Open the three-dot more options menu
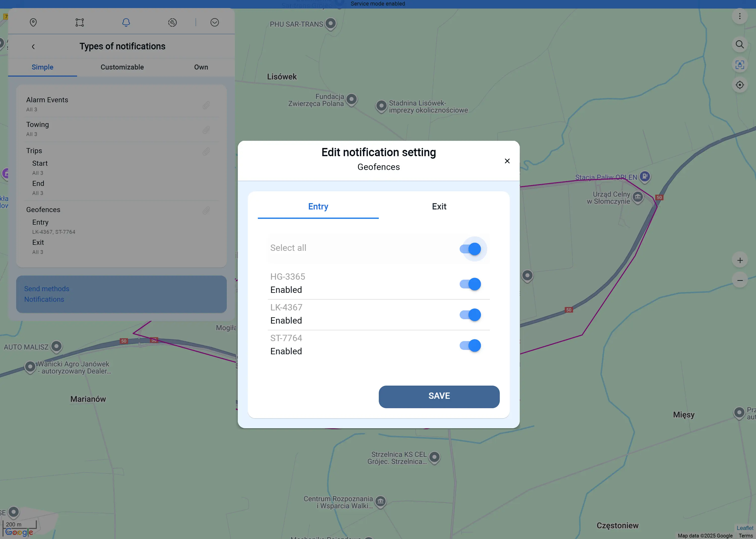The height and width of the screenshot is (539, 756). (739, 16)
